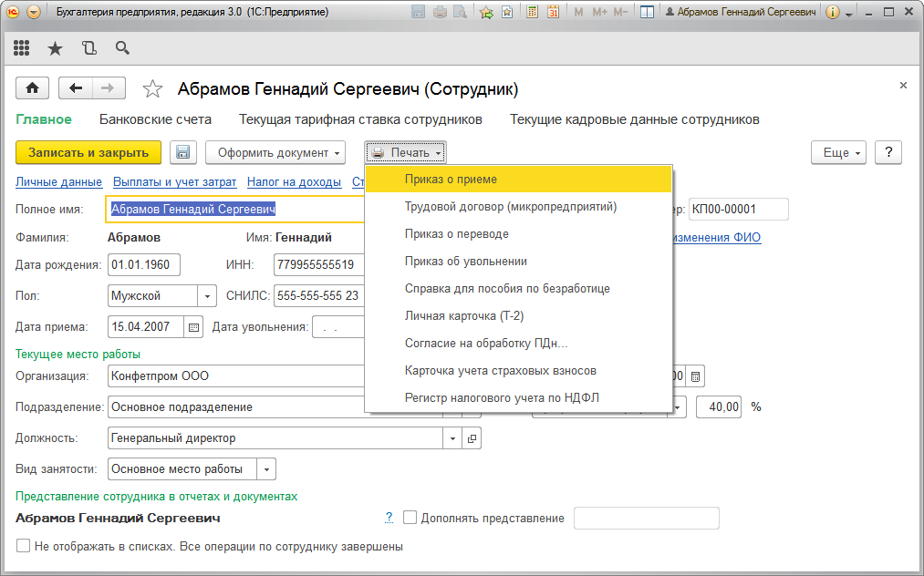This screenshot has width=924, height=576.
Task: Select Справка для пособия по безработице
Action: (x=519, y=289)
